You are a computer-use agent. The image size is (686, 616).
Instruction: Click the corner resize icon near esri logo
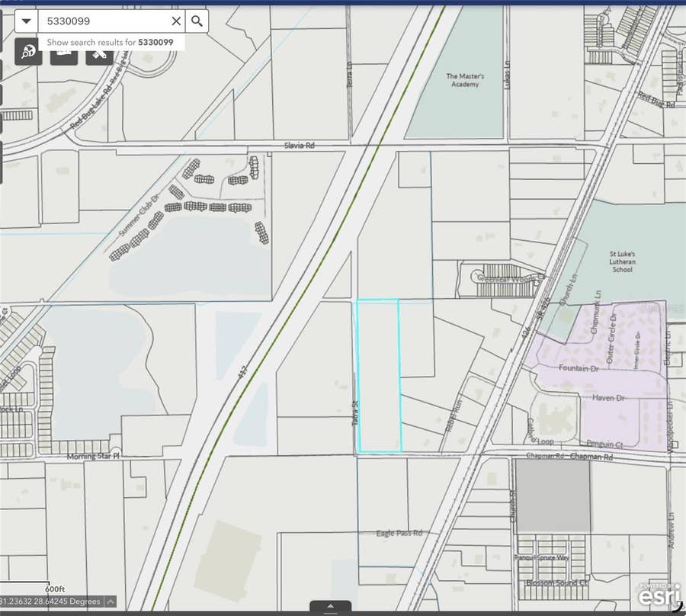point(679,607)
